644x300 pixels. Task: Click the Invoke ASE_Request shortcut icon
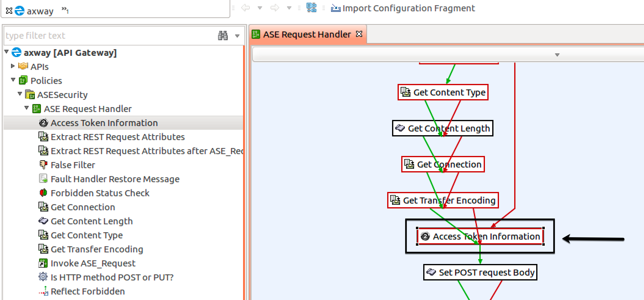(x=43, y=263)
